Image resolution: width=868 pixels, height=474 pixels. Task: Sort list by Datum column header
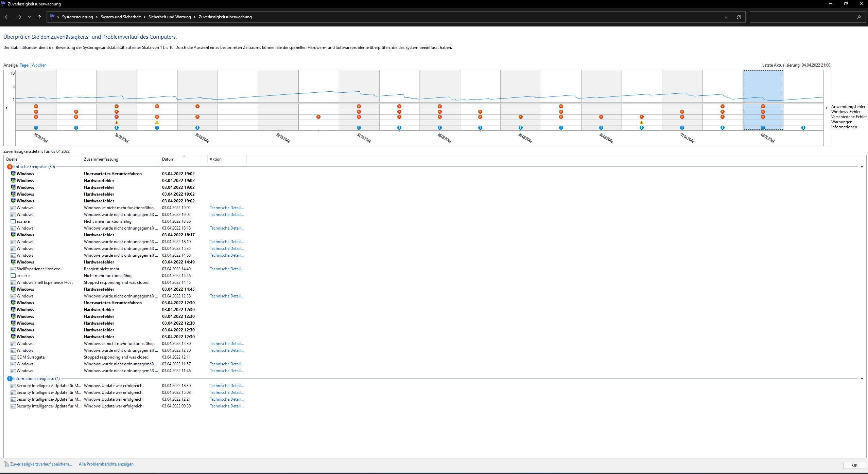168,159
